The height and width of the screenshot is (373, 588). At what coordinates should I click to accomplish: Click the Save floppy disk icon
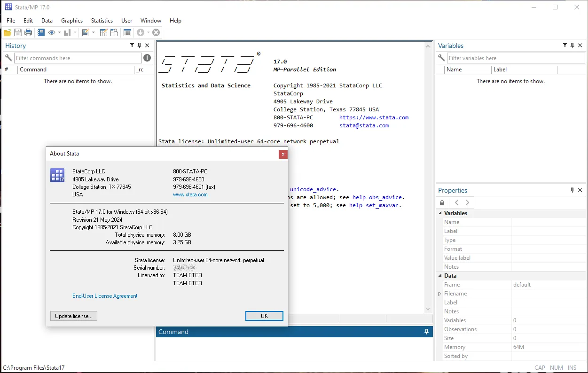coord(18,32)
